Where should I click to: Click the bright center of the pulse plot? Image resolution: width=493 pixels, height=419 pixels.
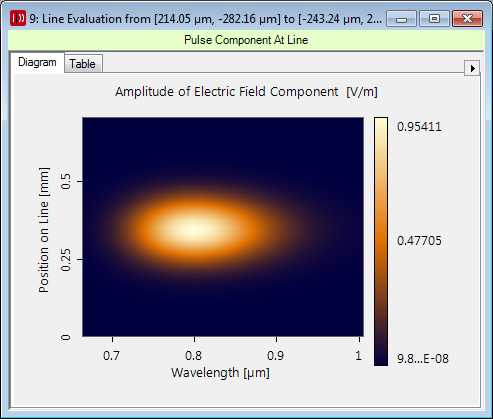(x=194, y=229)
